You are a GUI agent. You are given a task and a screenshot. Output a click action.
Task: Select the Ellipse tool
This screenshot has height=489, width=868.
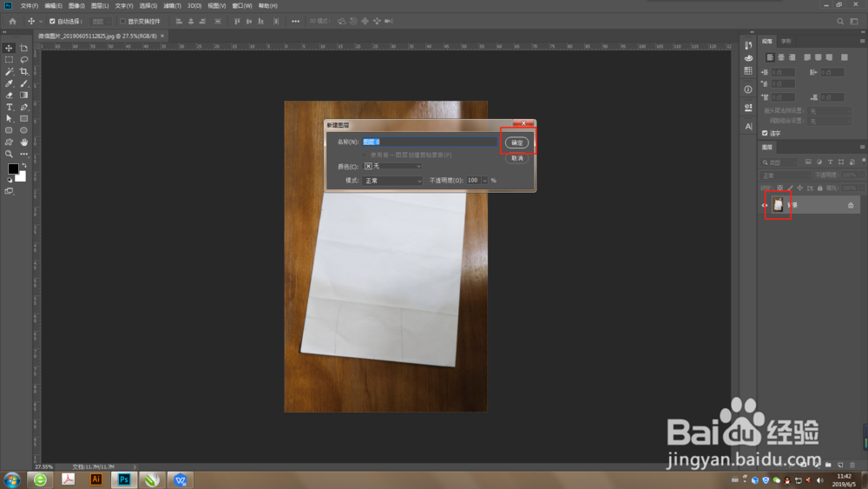23,130
